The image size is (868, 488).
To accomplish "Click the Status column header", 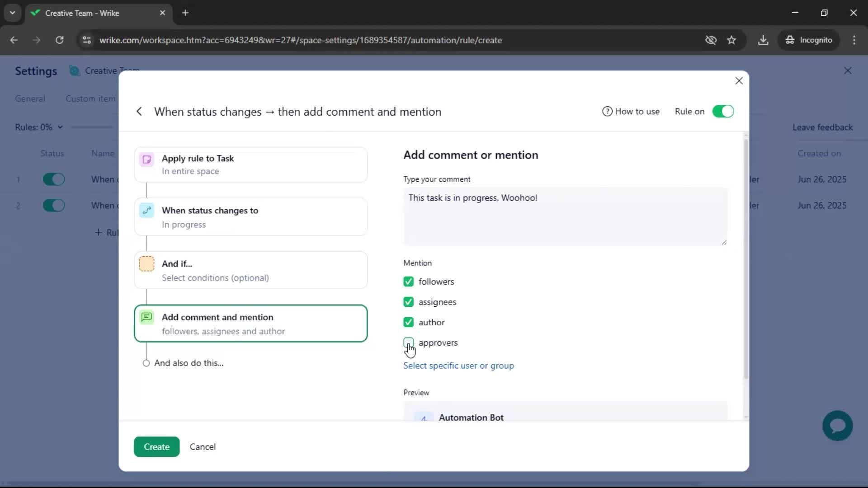I will click(52, 154).
